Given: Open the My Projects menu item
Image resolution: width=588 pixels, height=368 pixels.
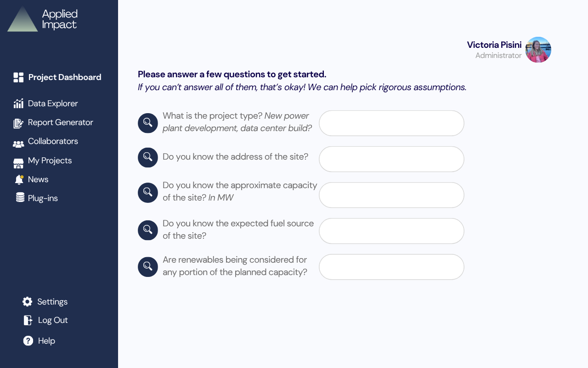Looking at the screenshot, I should coord(50,161).
